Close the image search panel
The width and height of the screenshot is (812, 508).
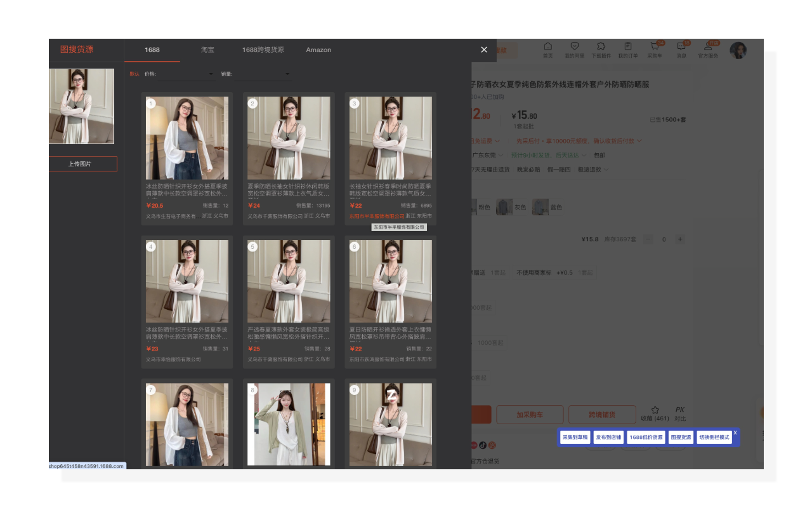[484, 50]
